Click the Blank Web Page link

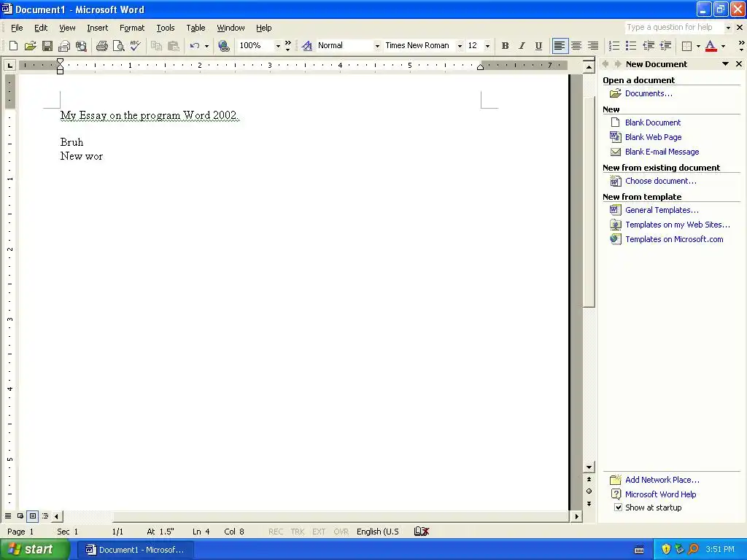(653, 137)
